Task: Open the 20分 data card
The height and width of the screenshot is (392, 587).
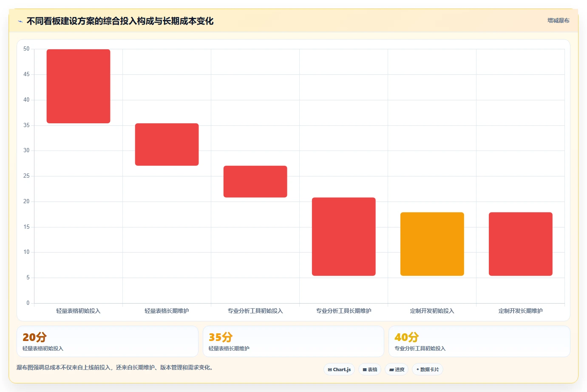Action: (108, 341)
